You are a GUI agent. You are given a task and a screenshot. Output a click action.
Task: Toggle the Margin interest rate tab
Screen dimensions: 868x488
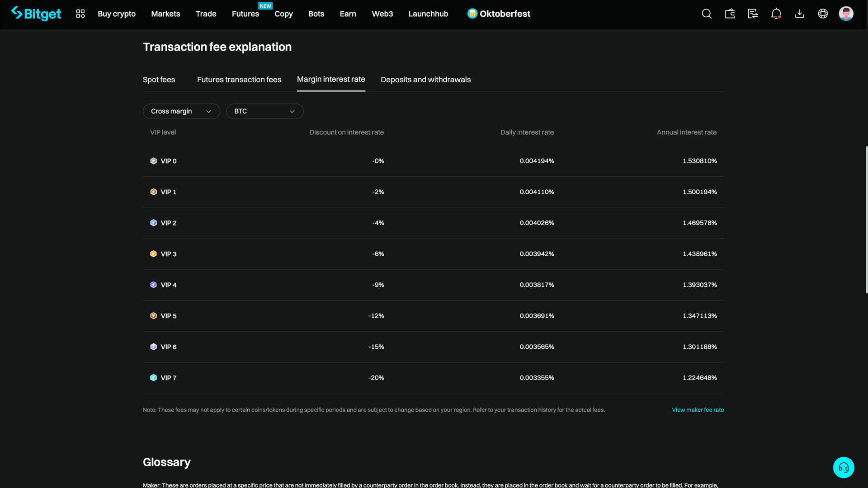pyautogui.click(x=331, y=79)
